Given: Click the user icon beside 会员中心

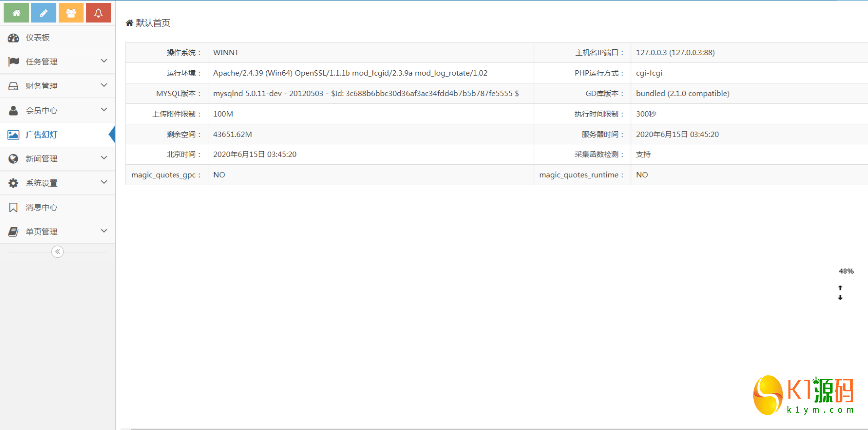Looking at the screenshot, I should (x=13, y=110).
